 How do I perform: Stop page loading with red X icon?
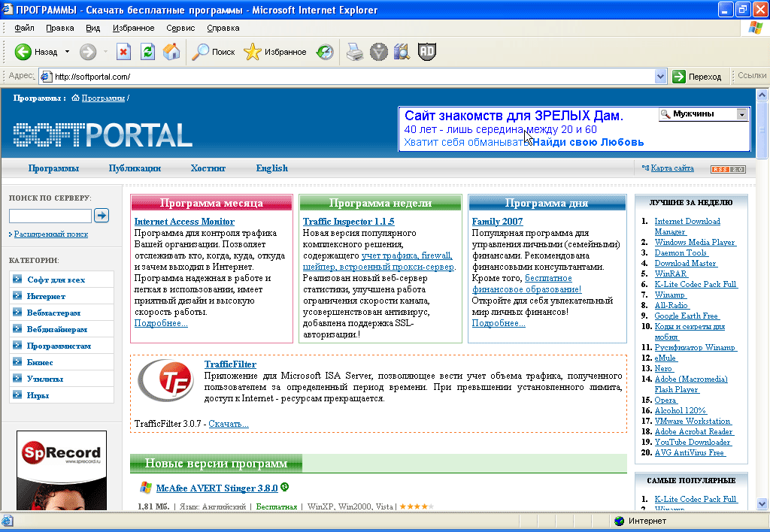click(124, 52)
